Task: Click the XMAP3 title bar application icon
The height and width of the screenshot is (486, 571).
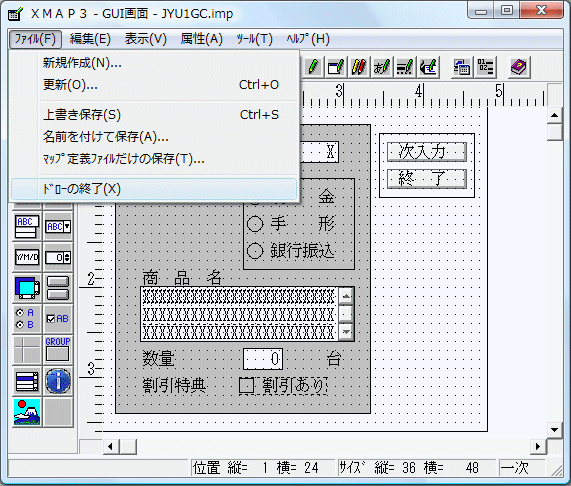Action: coord(15,14)
